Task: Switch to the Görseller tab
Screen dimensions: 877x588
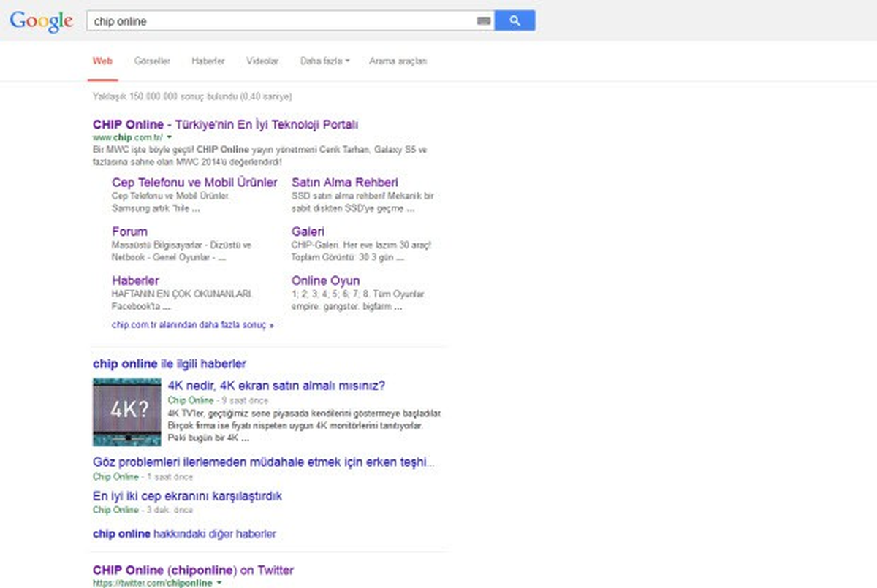Action: tap(152, 61)
